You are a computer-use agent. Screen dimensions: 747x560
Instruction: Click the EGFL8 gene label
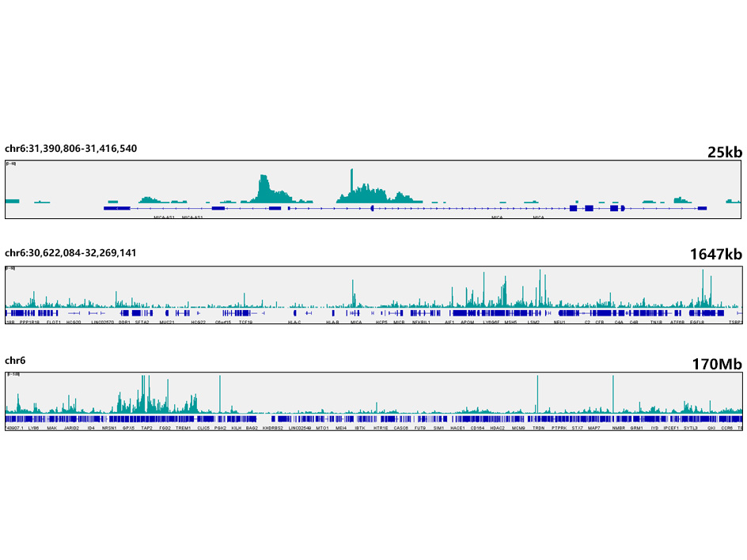697,323
